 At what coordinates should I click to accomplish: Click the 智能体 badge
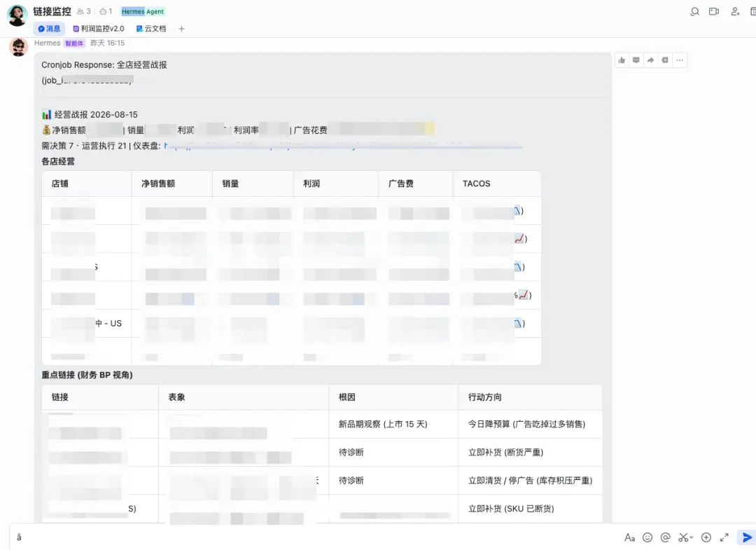(74, 43)
